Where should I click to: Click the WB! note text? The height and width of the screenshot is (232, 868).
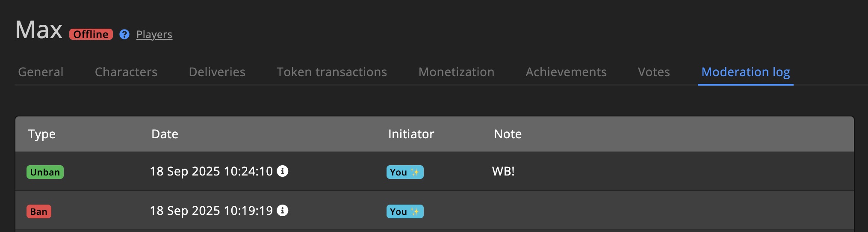(503, 171)
